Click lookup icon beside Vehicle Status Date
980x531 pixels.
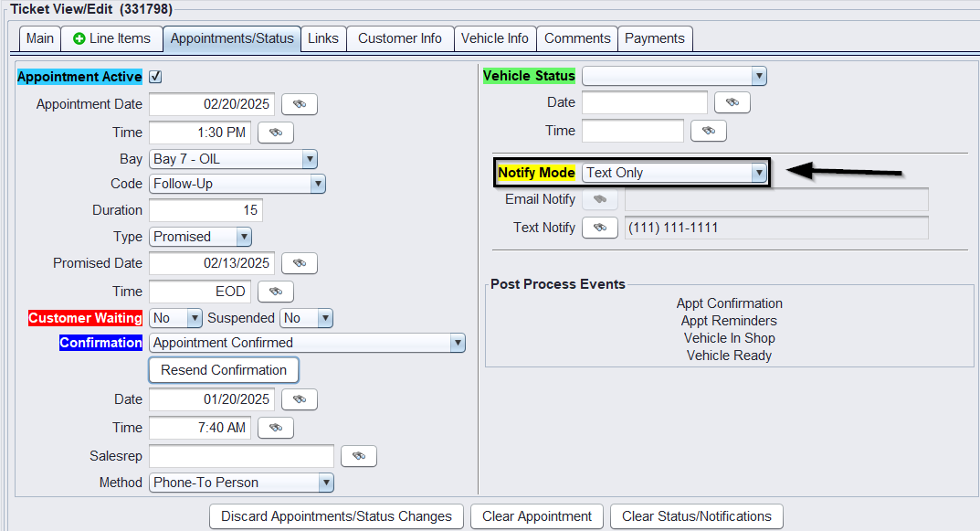click(732, 103)
